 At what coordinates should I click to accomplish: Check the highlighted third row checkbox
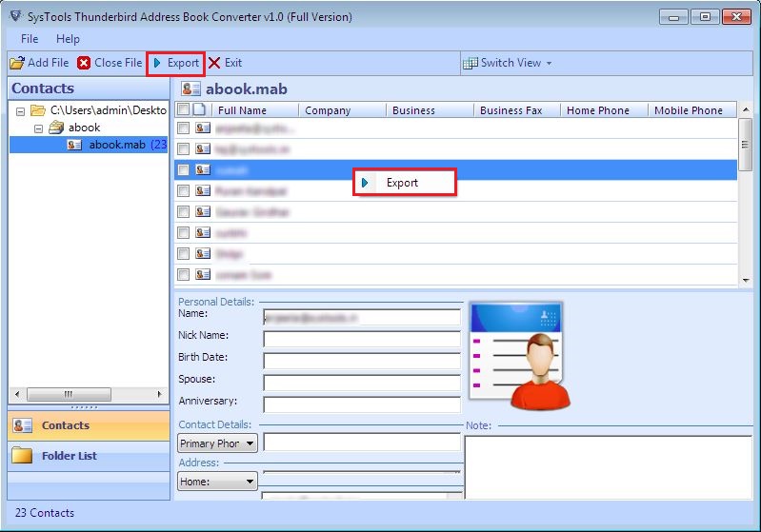click(183, 169)
